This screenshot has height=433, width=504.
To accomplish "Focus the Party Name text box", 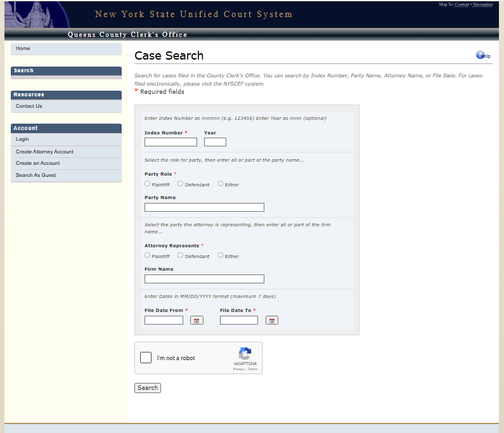I will (204, 207).
